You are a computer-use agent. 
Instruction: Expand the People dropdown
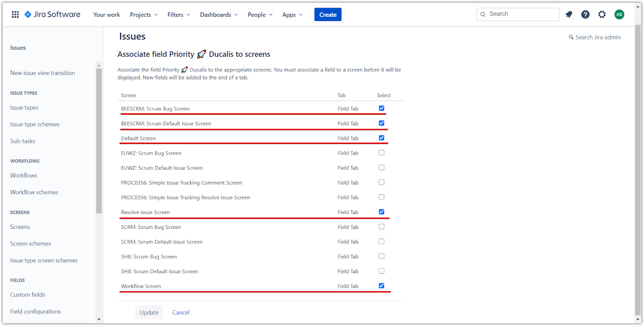tap(260, 15)
